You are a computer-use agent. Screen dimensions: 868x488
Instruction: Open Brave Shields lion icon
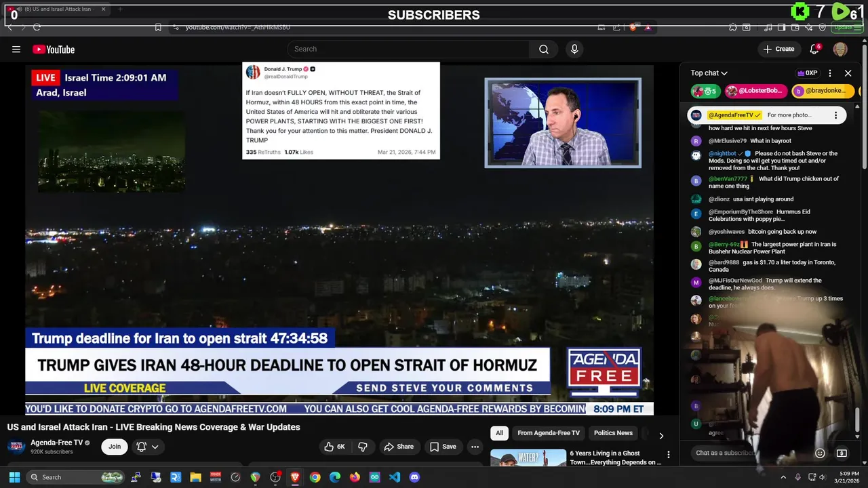(633, 27)
